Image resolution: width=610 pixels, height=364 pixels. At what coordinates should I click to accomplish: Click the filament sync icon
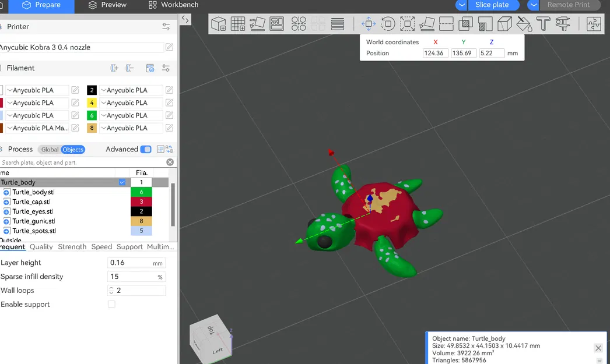(150, 68)
